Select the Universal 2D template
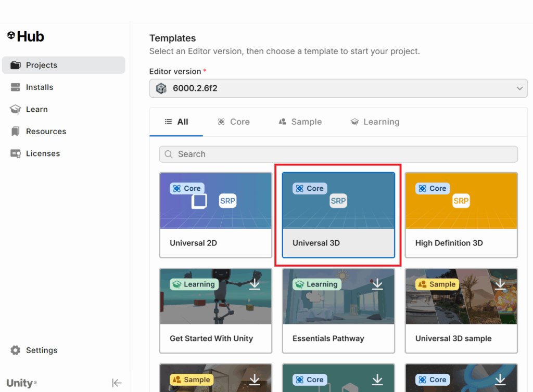This screenshot has width=533, height=392. [x=215, y=215]
